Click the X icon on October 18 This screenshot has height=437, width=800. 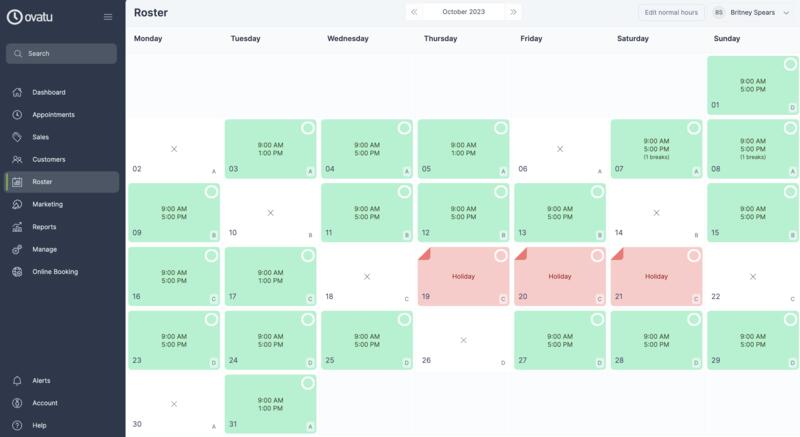(x=367, y=276)
